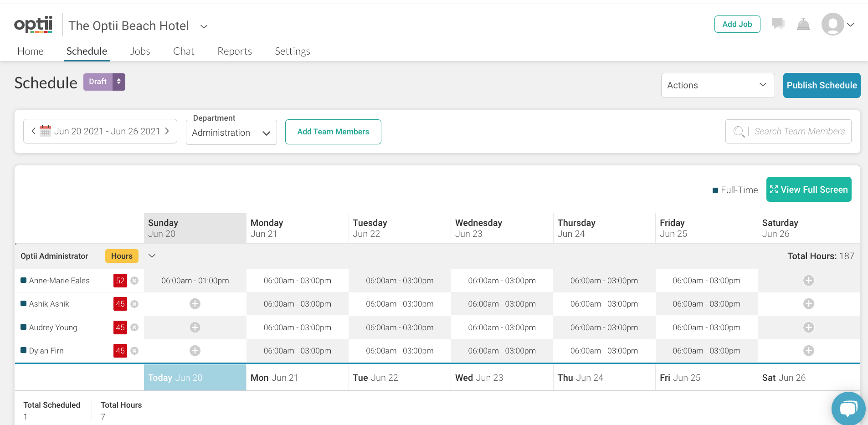
Task: Remove Ashik Ashik from schedule
Action: [x=134, y=304]
